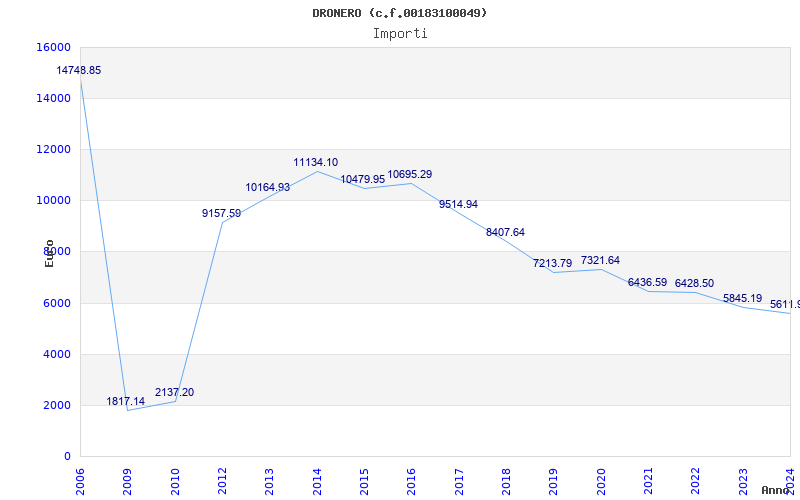Click the x-axis year 2020
This screenshot has height=500, width=800.
coord(601,482)
